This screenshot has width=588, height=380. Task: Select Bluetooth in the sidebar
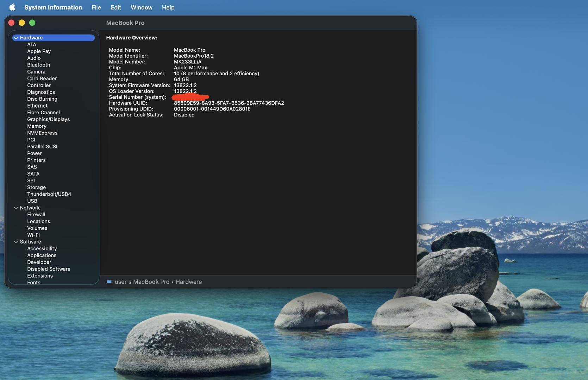[38, 65]
